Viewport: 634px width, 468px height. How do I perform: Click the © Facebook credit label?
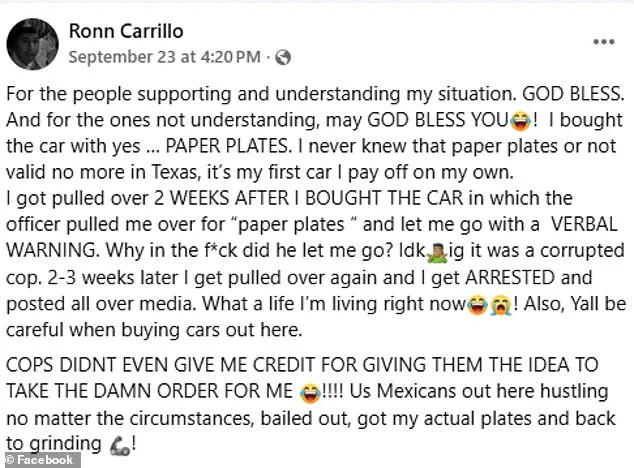(37, 460)
